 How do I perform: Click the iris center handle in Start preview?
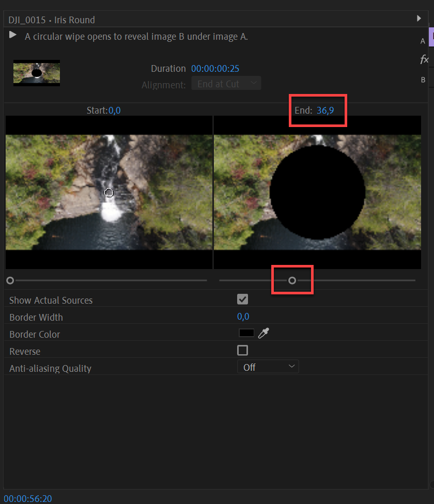click(x=109, y=192)
